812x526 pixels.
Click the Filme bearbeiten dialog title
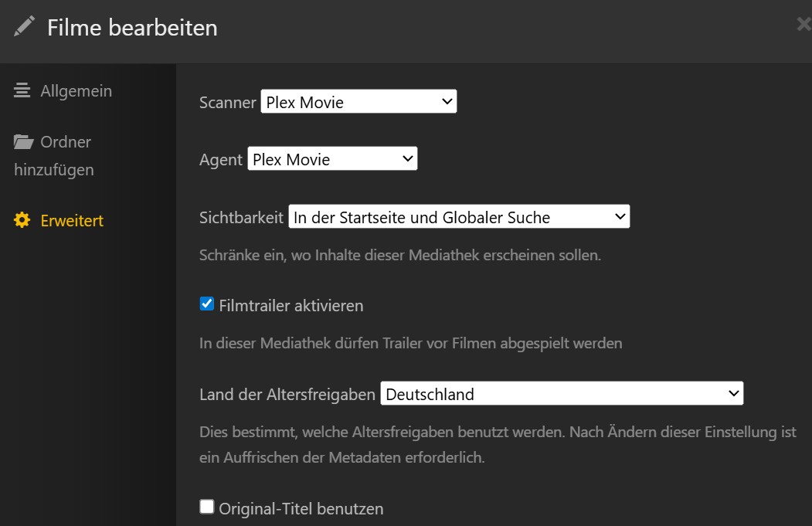click(x=132, y=28)
